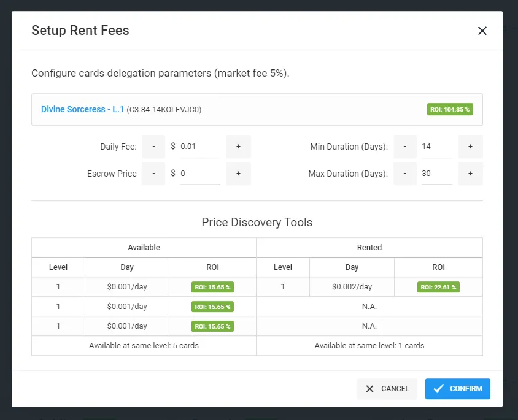Cancel the rent fee setup
This screenshot has width=518, height=420.
(x=387, y=389)
